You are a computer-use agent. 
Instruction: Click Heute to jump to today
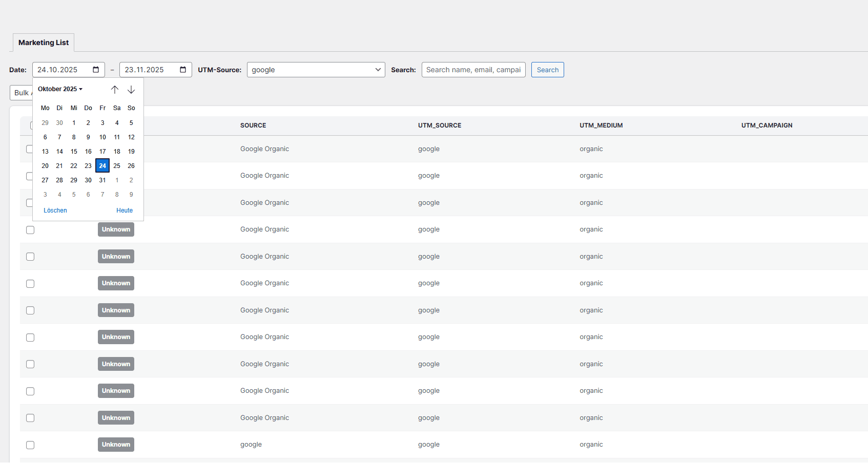click(125, 210)
